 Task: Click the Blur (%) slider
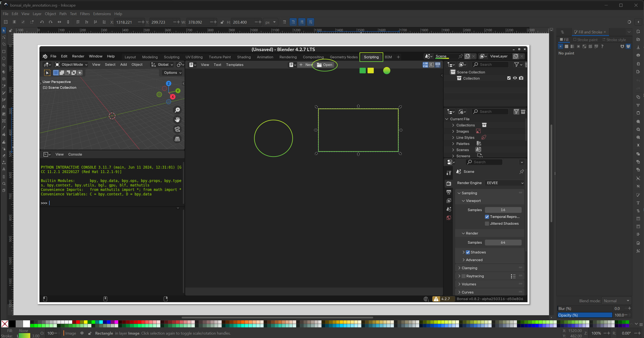(x=585, y=308)
